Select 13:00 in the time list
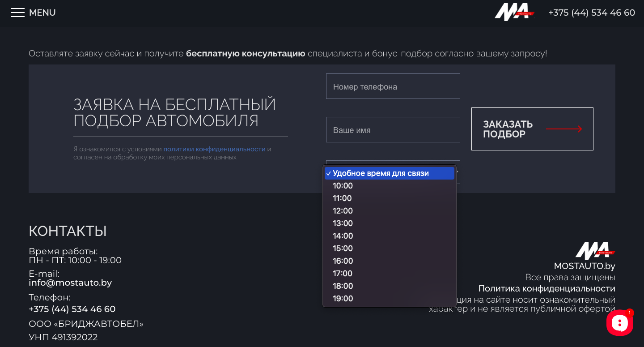Viewport: 644px width, 347px height. [343, 223]
